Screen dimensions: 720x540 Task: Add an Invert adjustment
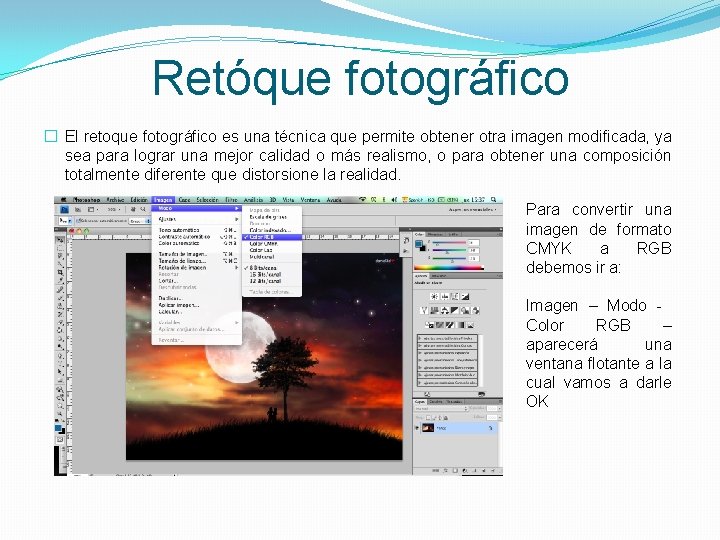pyautogui.click(x=429, y=325)
